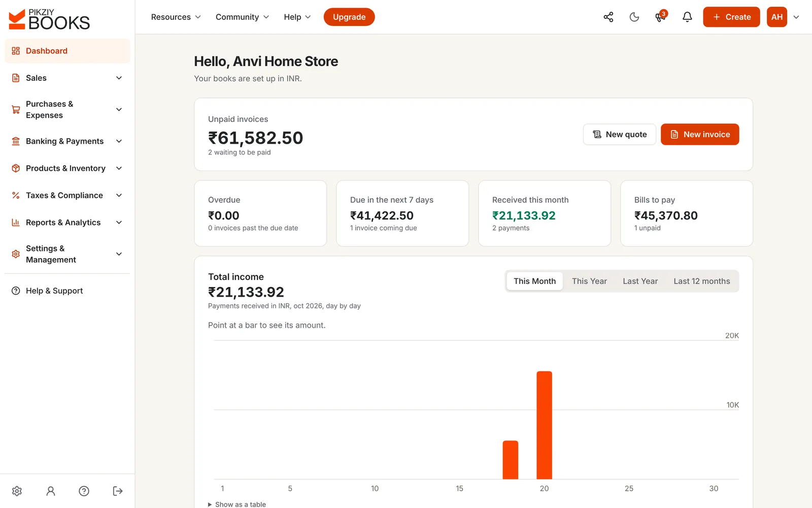Expand Banking & Payments chevron

[119, 141]
